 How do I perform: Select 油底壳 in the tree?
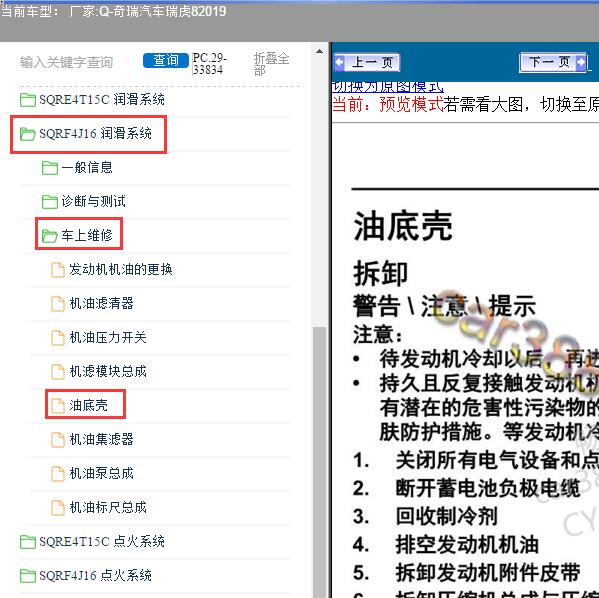89,405
